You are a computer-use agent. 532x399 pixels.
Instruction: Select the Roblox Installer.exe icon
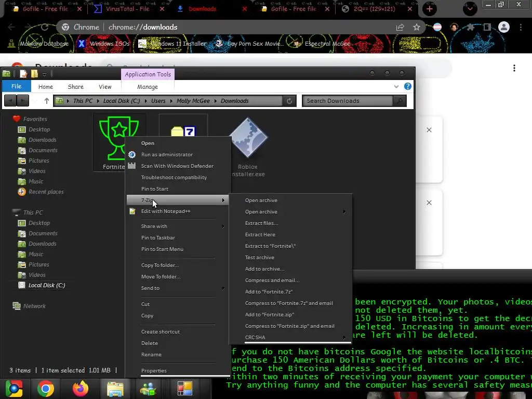tap(248, 137)
